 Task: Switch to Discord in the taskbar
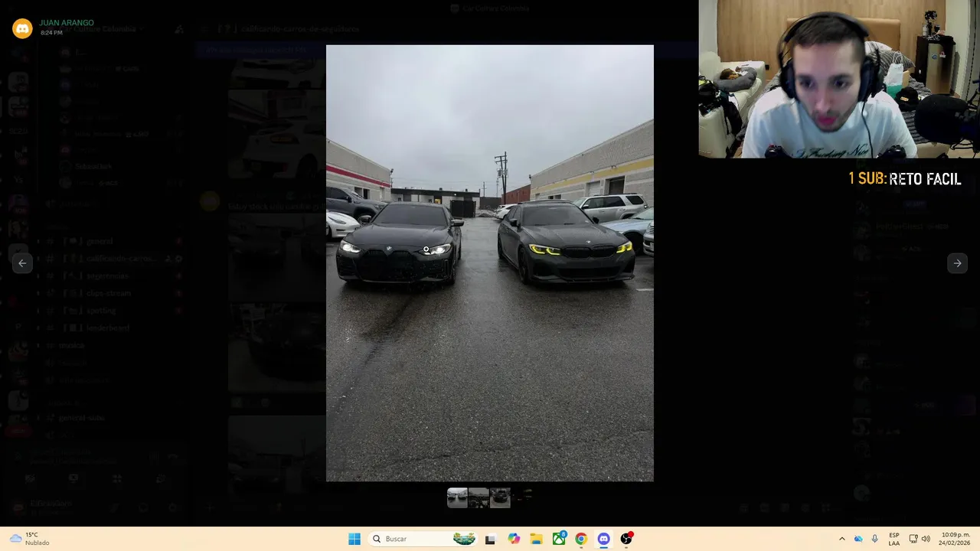pos(603,539)
